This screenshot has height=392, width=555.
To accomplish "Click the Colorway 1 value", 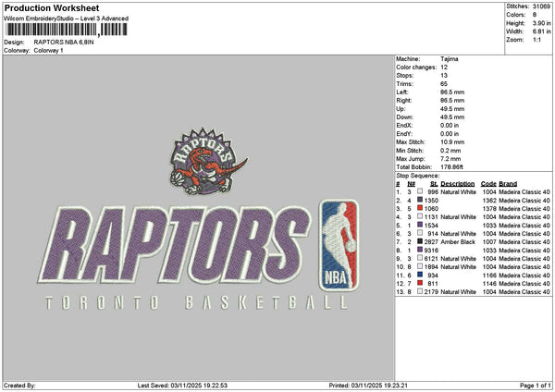I will [x=48, y=51].
